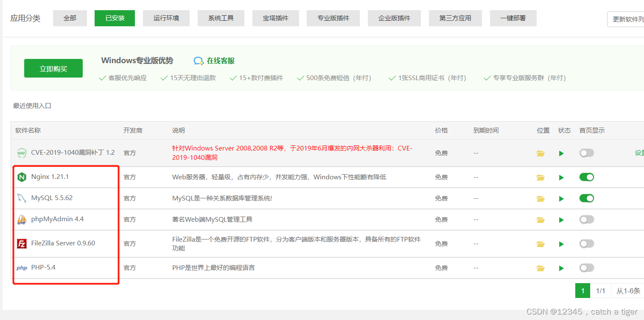Screen dimensions: 644x320
Task: Click the green 立即购买 button
Action: pyautogui.click(x=53, y=69)
